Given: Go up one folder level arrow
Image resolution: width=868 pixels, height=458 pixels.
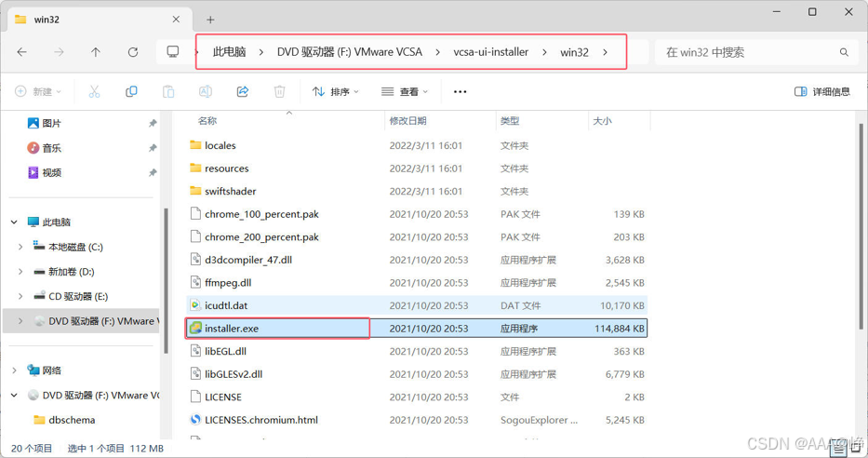Looking at the screenshot, I should 96,52.
